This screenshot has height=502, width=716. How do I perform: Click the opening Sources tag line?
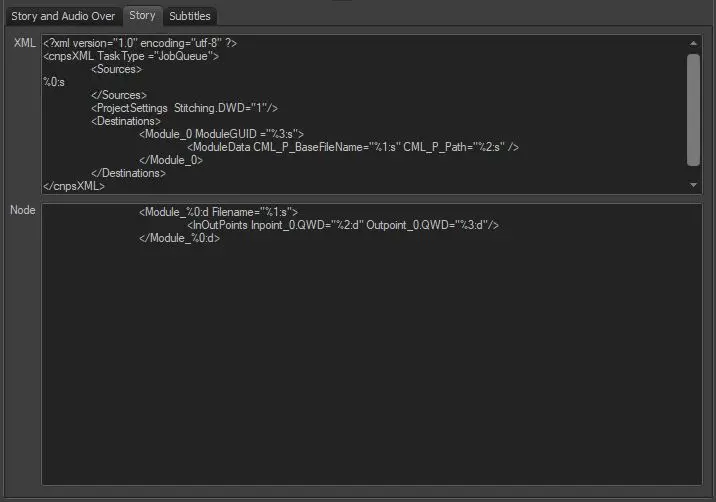116,69
